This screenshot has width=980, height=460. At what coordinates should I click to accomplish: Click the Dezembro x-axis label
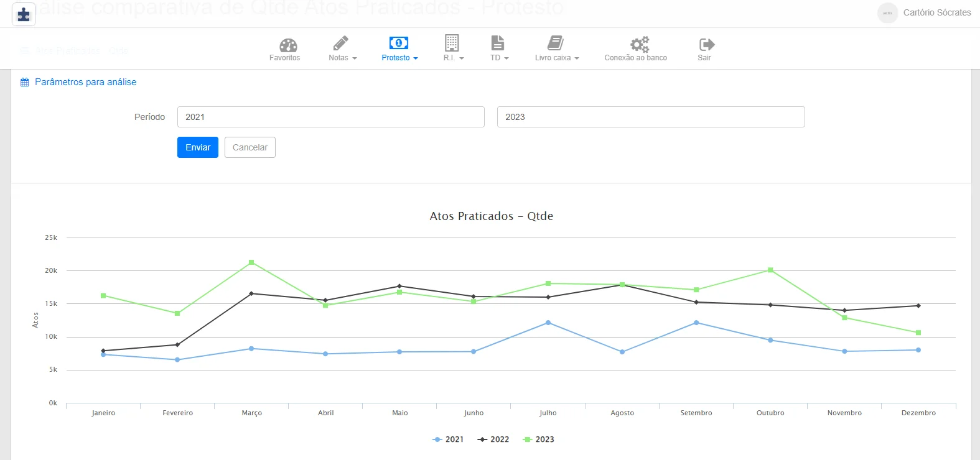coord(918,413)
